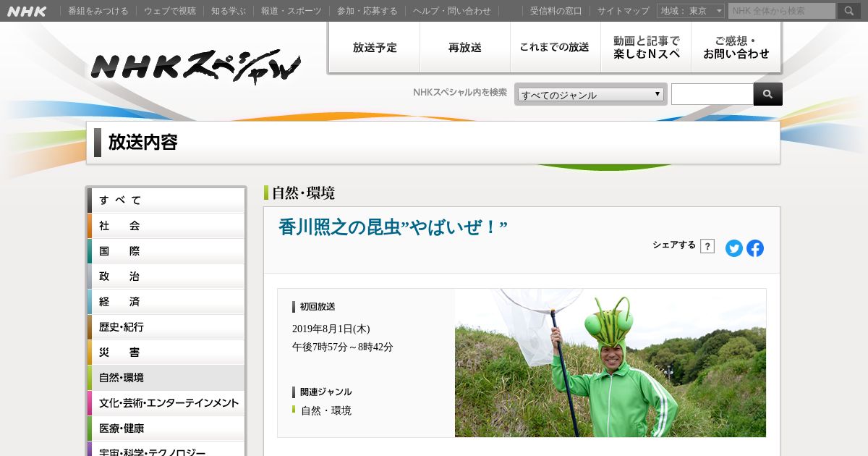868x456 pixels.
Task: Select 歴史・紀行 in the genre sidebar
Action: pyautogui.click(x=166, y=327)
